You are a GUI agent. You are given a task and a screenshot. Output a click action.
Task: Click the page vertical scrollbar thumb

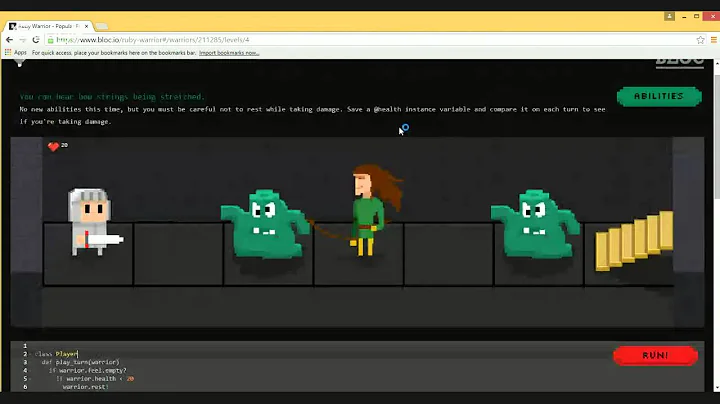[717, 137]
